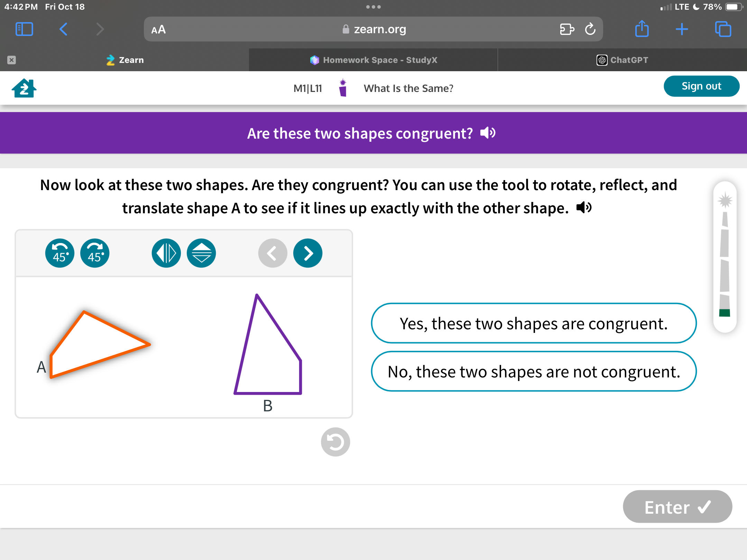Translate shape A to the right
This screenshot has width=747, height=560.
coord(308,253)
